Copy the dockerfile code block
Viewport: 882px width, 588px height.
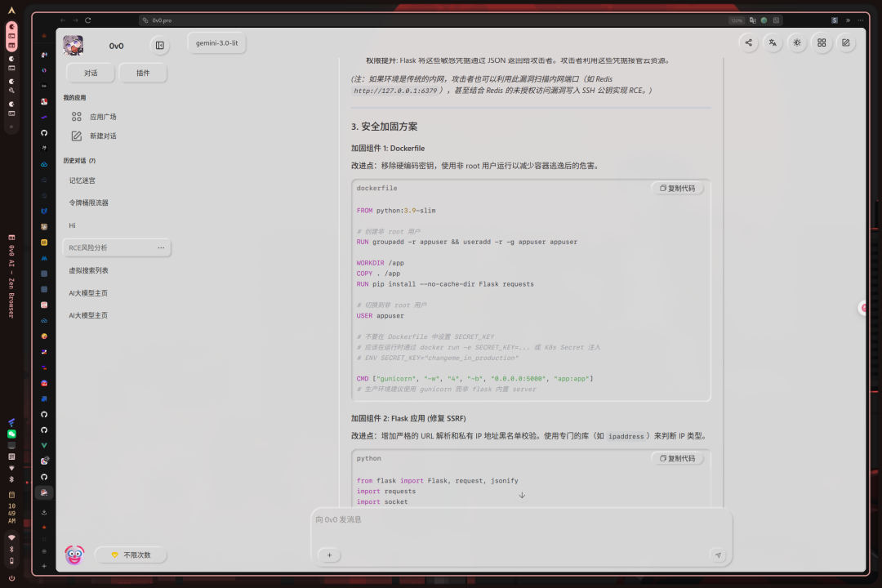[x=677, y=189]
